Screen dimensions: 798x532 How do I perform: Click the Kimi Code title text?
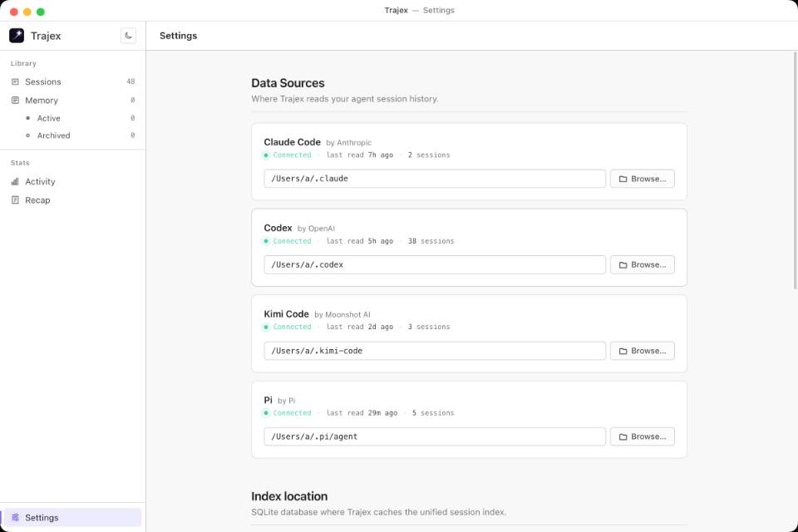[286, 314]
